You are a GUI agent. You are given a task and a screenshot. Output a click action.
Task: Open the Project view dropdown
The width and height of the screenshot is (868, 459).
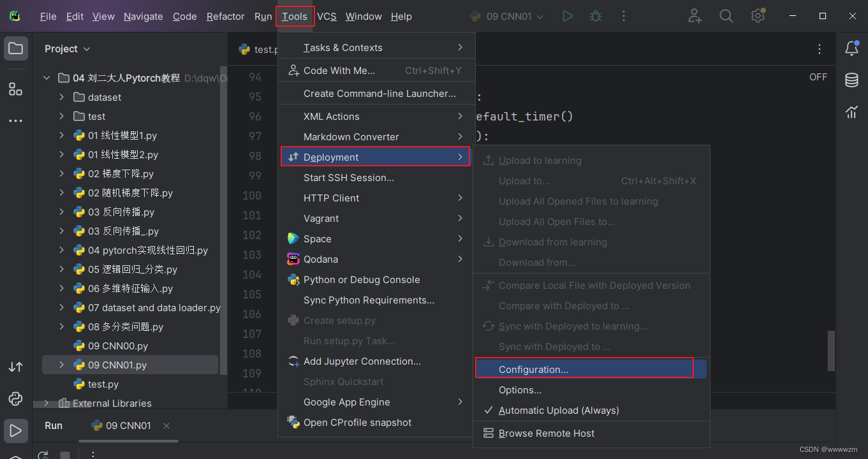pos(68,49)
